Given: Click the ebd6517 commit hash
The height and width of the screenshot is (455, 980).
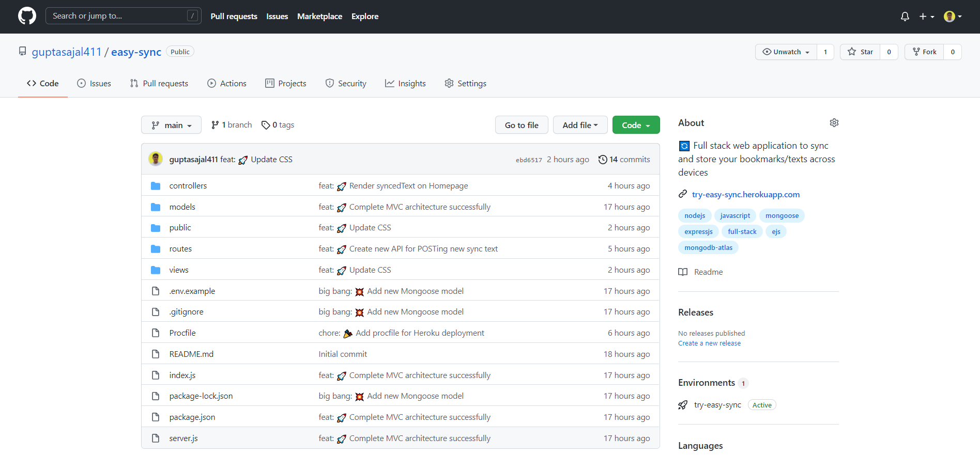Looking at the screenshot, I should click(x=529, y=160).
